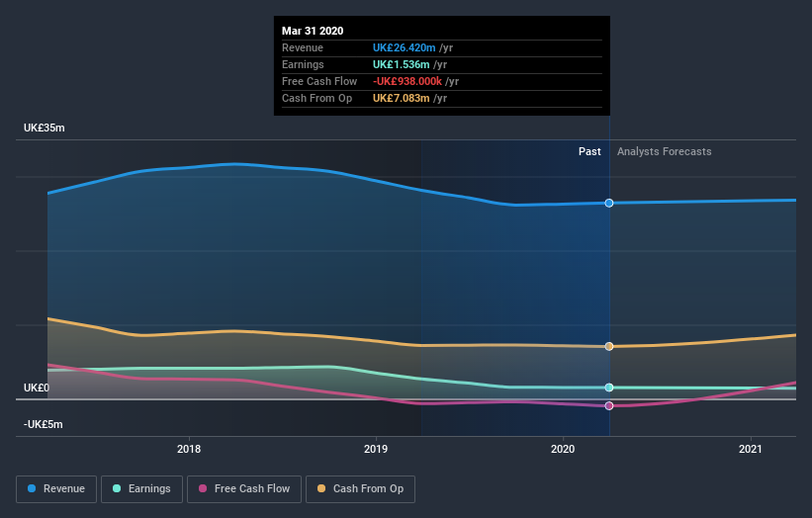Click the UK£1.536m earnings value in tooltip
Screen dimensions: 812x518
point(401,64)
